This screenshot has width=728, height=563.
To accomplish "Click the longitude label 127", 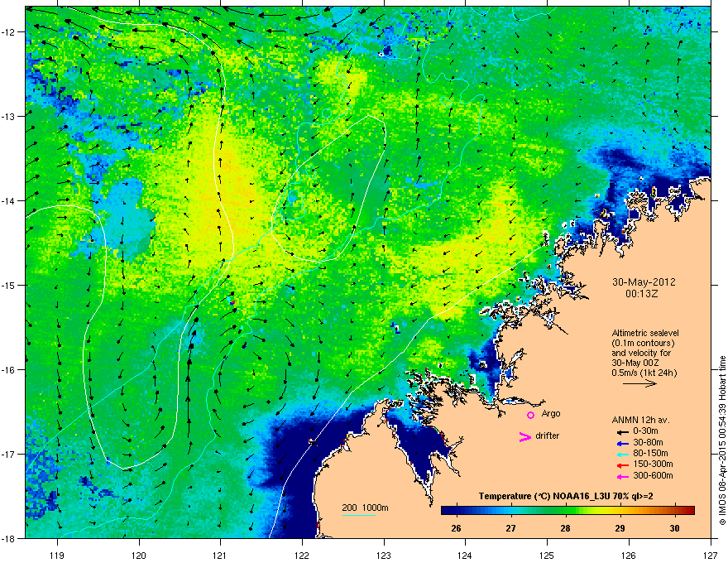I will pyautogui.click(x=711, y=555).
